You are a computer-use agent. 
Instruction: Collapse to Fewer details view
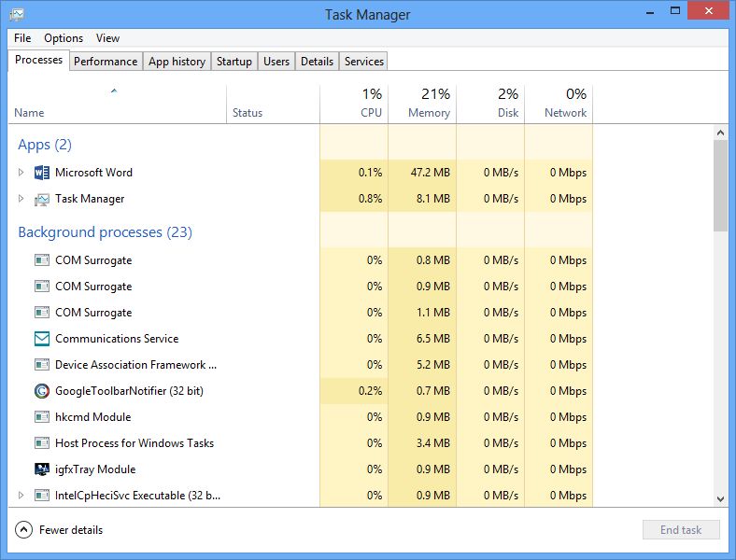[59, 530]
